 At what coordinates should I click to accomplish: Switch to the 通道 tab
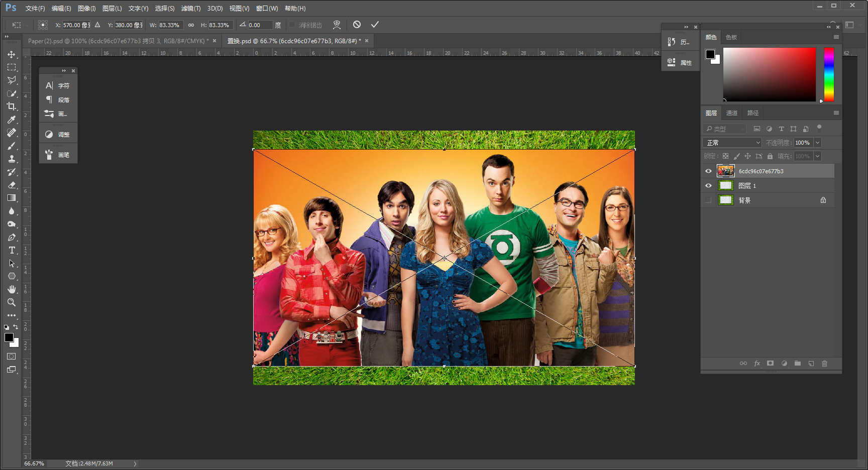click(732, 113)
